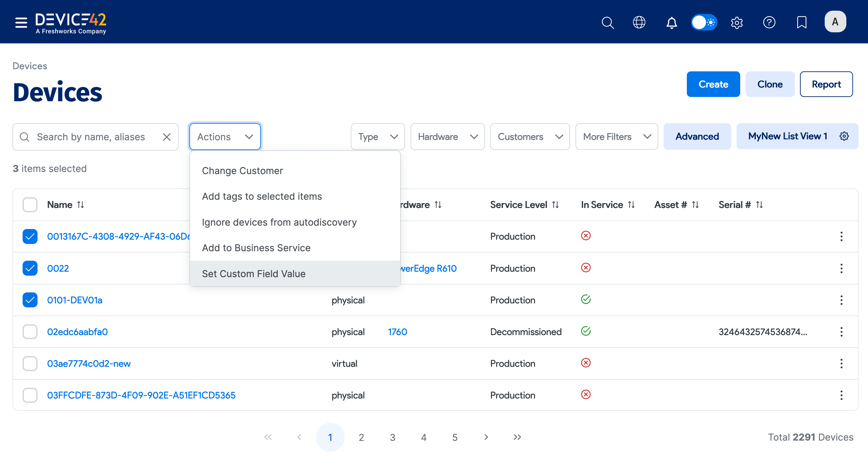Screen dimensions: 868x472
Task: Click the bookmarks icon in header
Action: (802, 22)
